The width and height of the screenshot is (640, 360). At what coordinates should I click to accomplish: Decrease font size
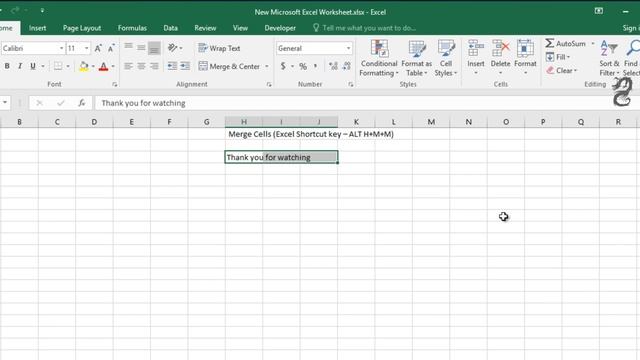111,48
